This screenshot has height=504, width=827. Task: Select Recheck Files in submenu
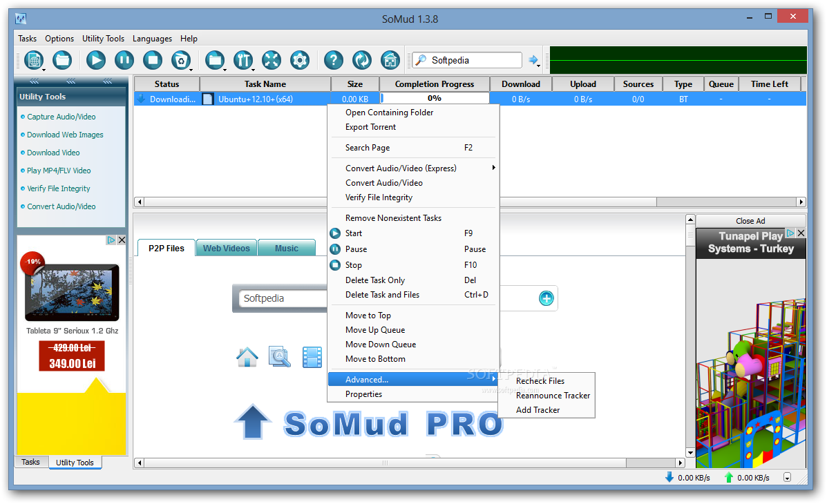point(540,380)
